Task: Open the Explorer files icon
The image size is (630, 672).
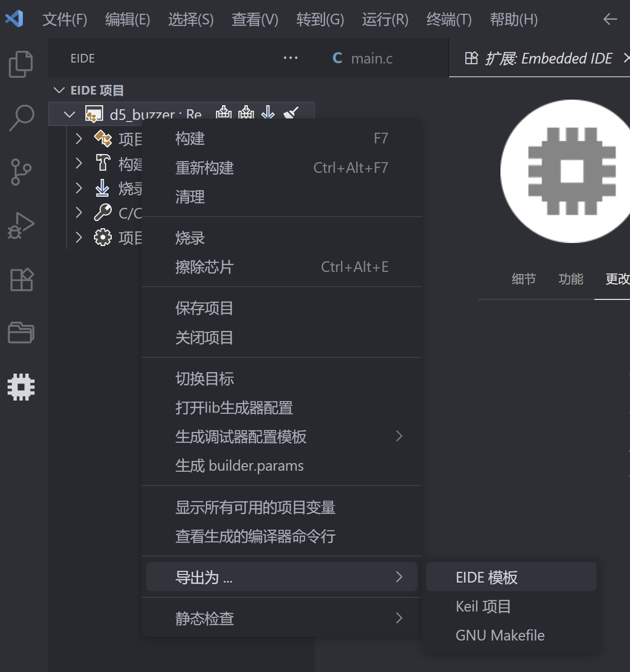Action: [x=21, y=64]
